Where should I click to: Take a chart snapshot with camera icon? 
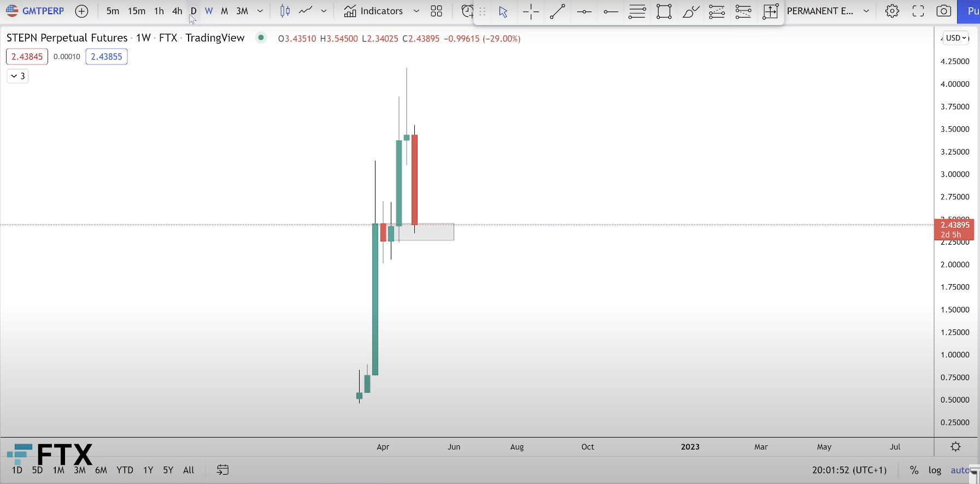(944, 11)
